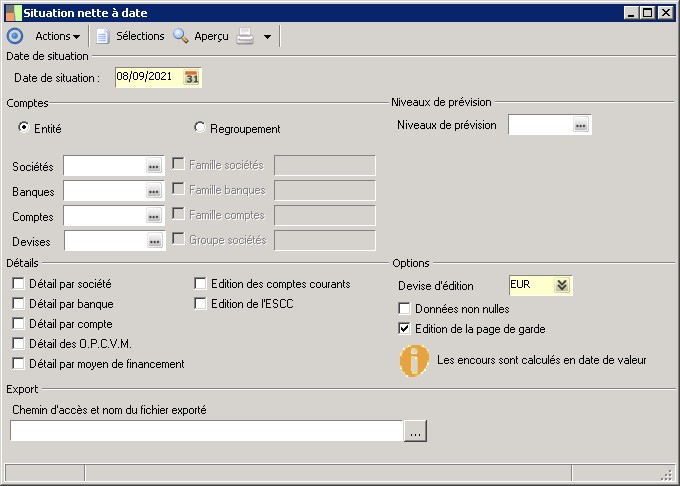Open Niveaux de prévision lookup button

pos(580,125)
